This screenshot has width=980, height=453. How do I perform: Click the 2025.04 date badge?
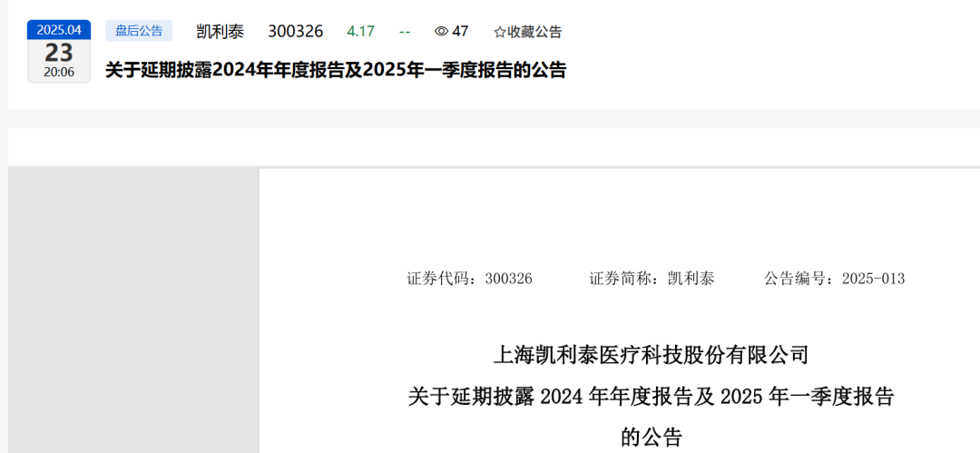point(59,30)
